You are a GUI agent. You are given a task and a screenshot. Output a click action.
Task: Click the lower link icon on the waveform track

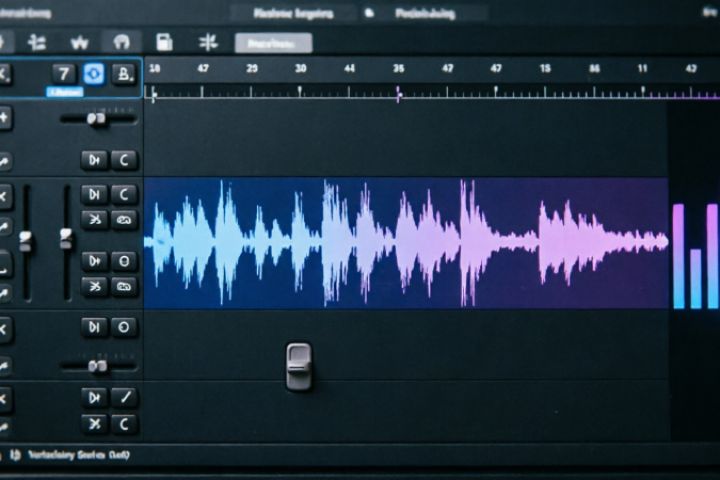(x=124, y=287)
